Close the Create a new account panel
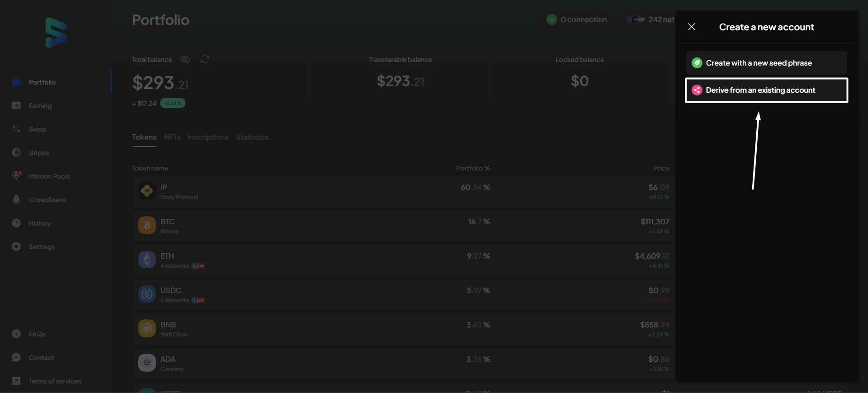This screenshot has height=393, width=868. click(x=692, y=27)
